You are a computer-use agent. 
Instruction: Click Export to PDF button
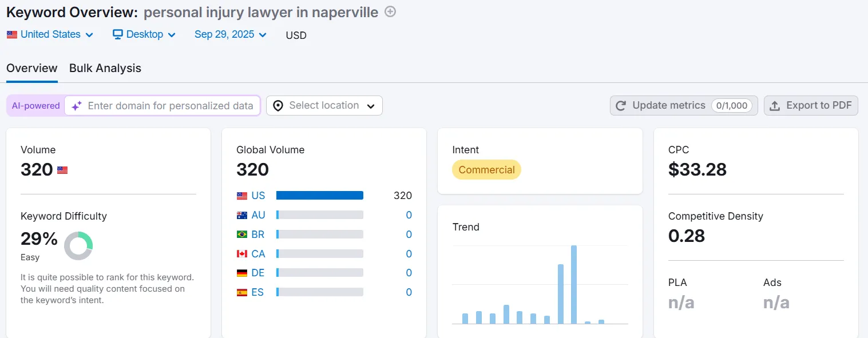[x=811, y=106]
